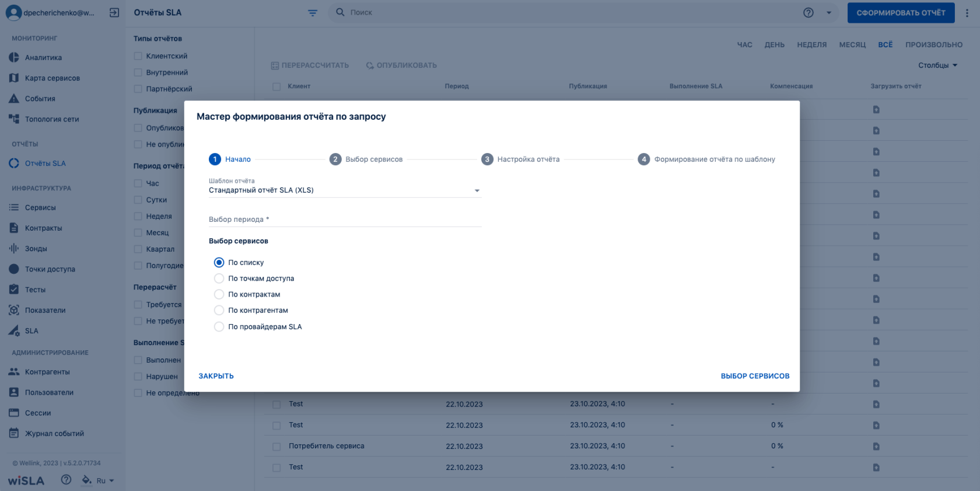
Task: Click the Probes (Зонды) sidebar icon
Action: point(14,249)
